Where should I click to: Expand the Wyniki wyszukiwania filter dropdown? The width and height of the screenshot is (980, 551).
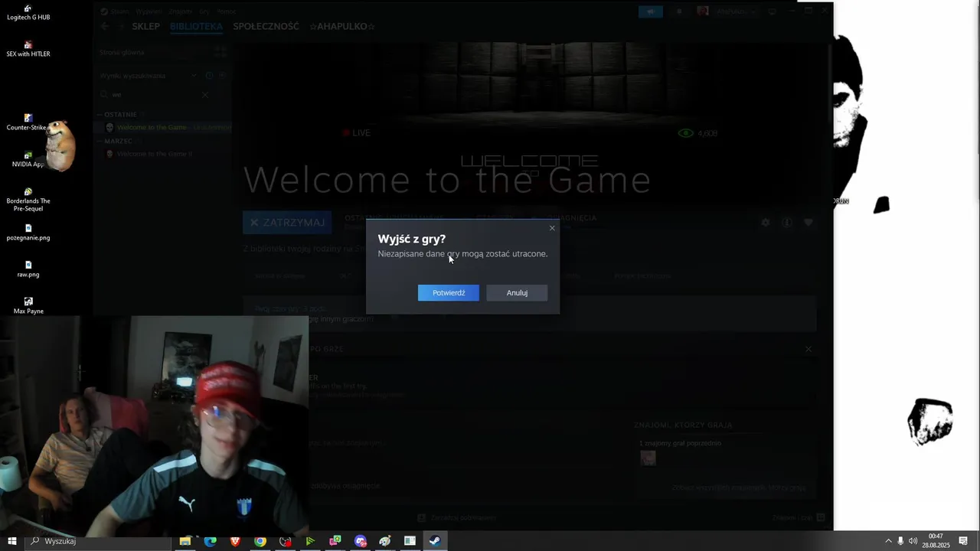(194, 75)
